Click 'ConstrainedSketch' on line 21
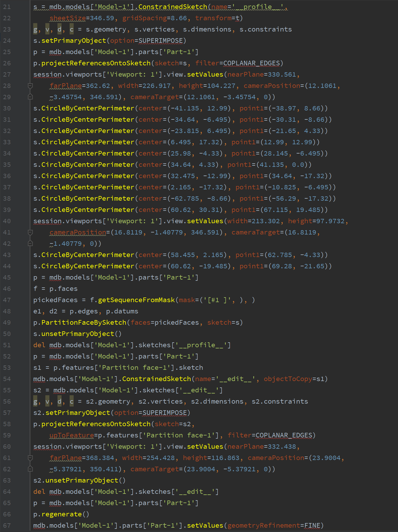 173,7
